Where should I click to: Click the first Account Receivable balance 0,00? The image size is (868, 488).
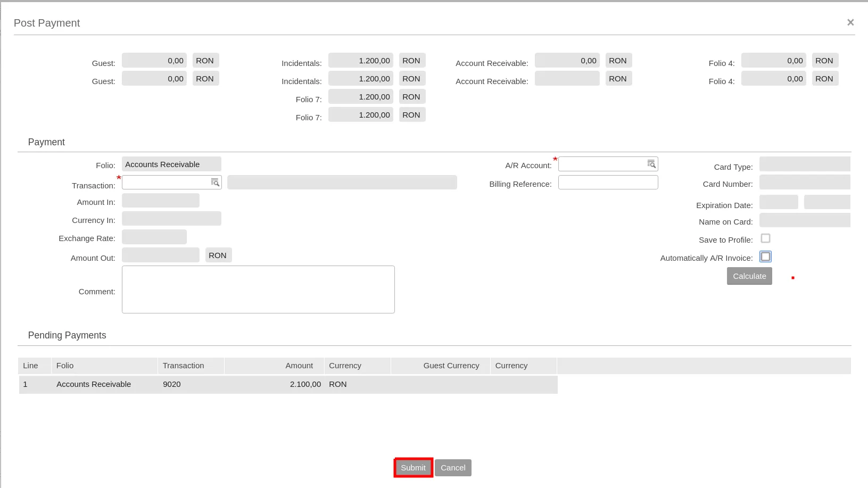tap(567, 61)
